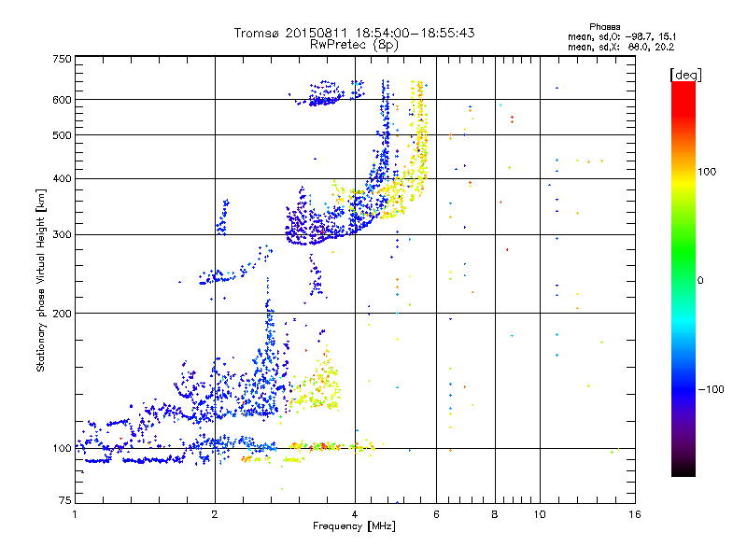747x560 pixels.
Task: Click the "500" height axis label
Action: [63, 135]
